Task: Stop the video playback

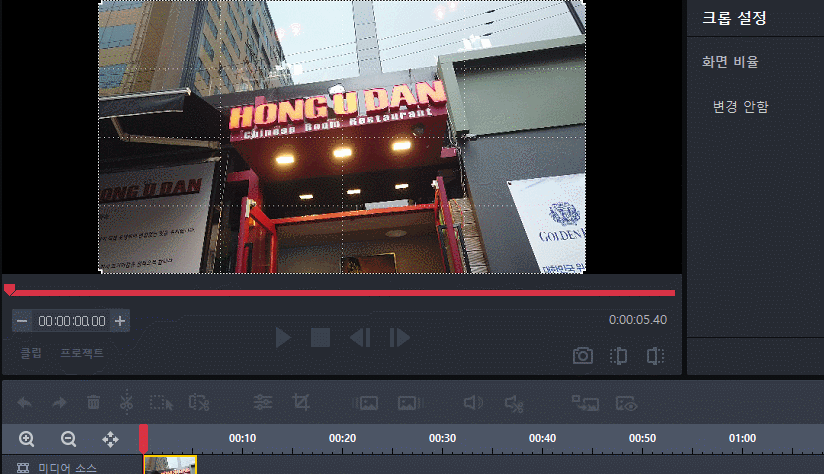Action: [x=321, y=337]
